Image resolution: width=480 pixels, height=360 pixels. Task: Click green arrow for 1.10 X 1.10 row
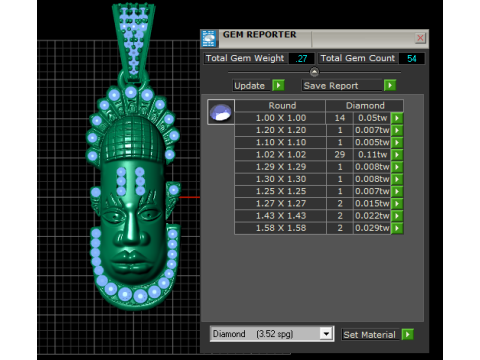pyautogui.click(x=397, y=142)
